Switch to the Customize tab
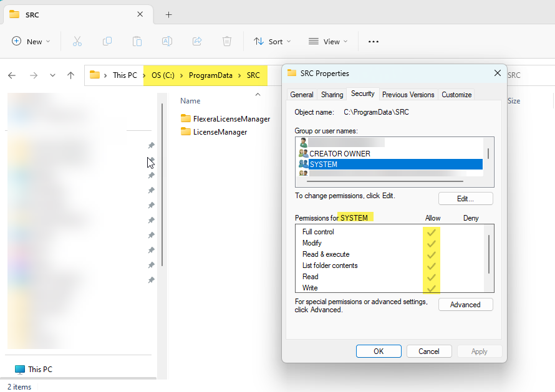 (x=456, y=95)
